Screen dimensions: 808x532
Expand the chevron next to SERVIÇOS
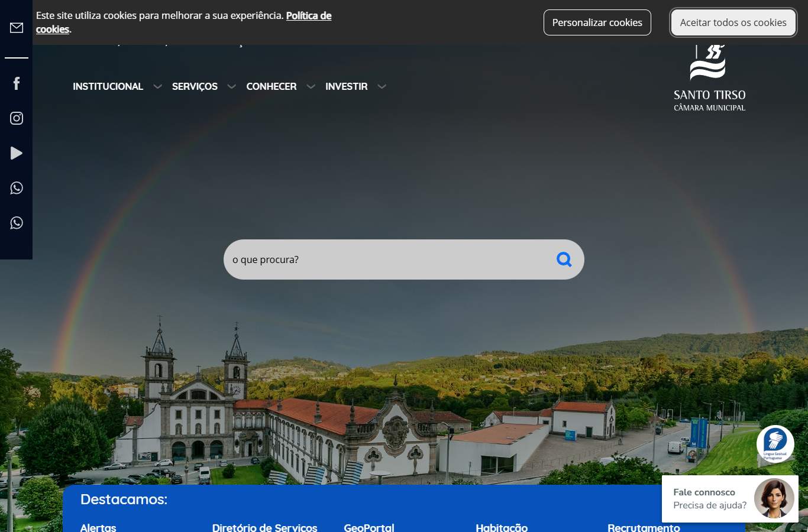[x=232, y=86]
